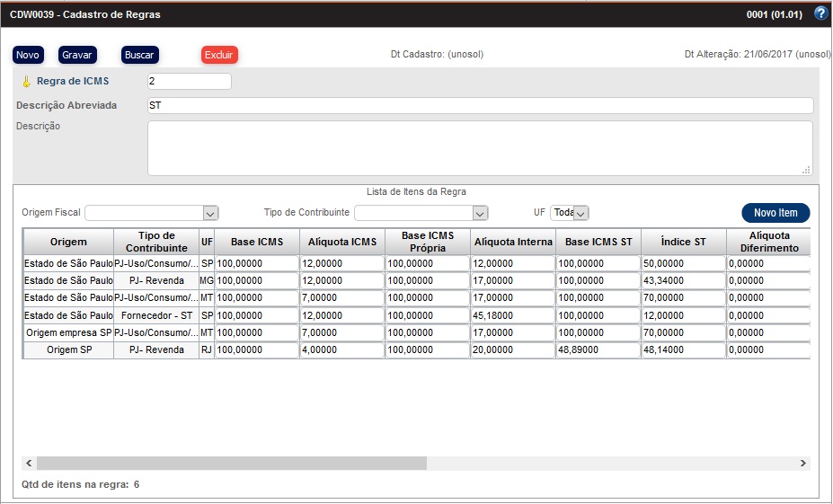The height and width of the screenshot is (504, 833).
Task: Focus the Regra de ICMS number field
Action: coord(189,82)
